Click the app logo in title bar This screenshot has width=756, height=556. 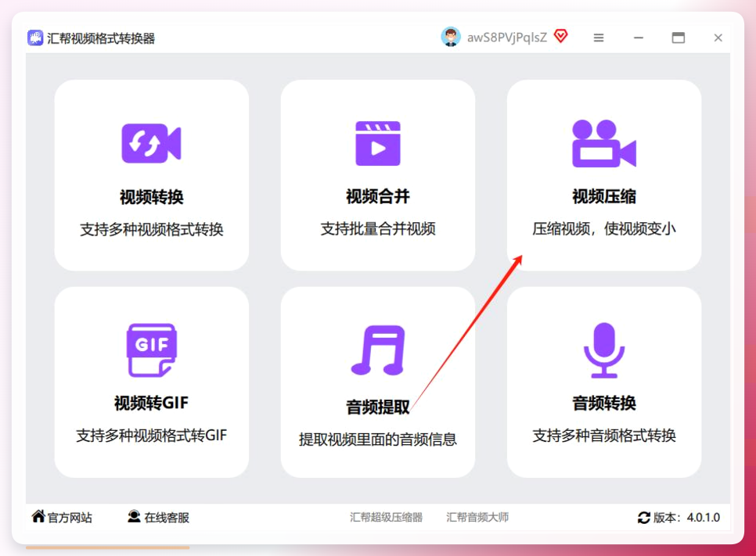[x=35, y=38]
